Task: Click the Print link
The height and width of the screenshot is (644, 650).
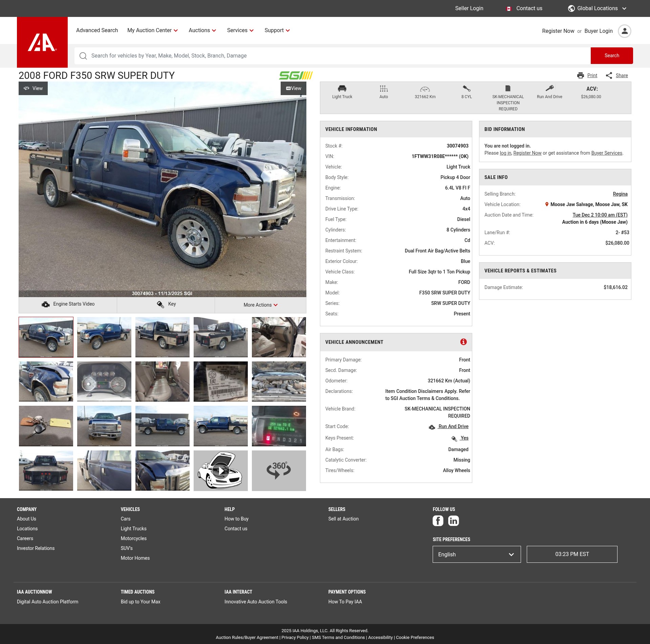Action: point(592,75)
